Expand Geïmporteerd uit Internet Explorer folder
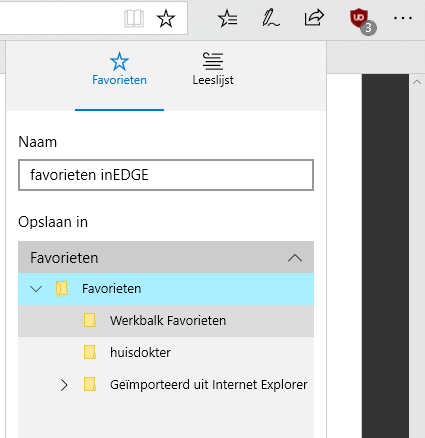Viewport: 425px width, 438px height. pyautogui.click(x=64, y=385)
